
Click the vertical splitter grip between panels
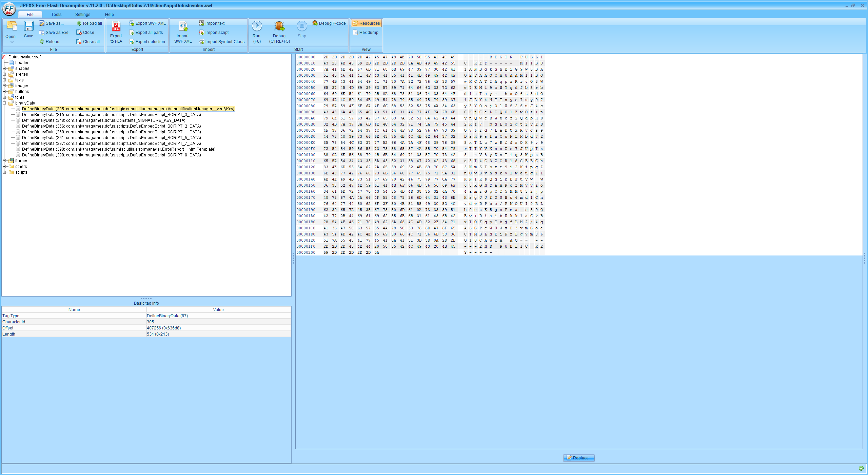pyautogui.click(x=293, y=259)
